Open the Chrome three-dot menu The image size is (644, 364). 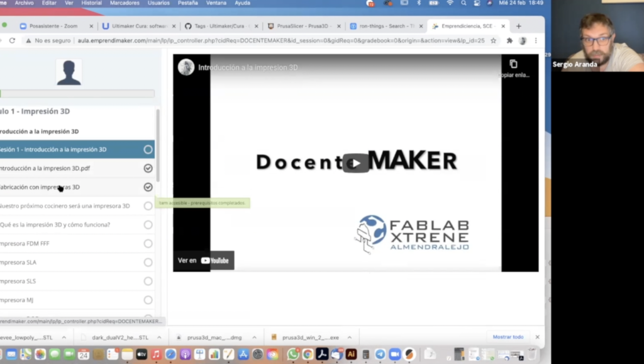click(x=536, y=40)
